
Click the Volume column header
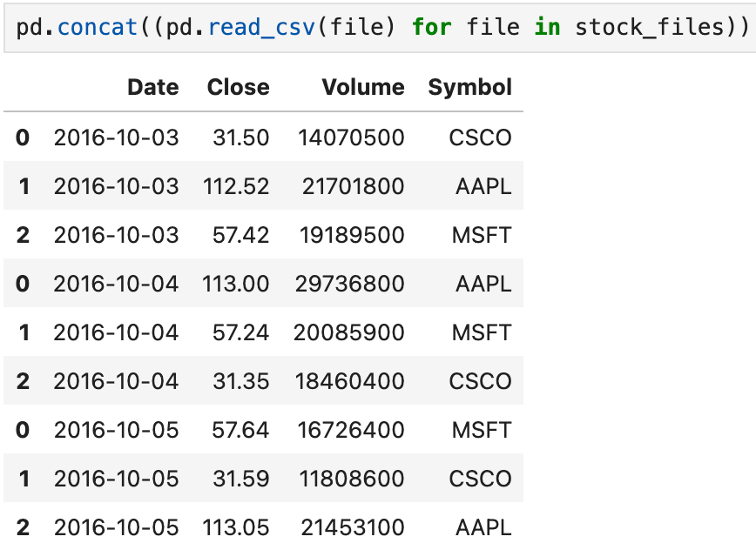pyautogui.click(x=363, y=88)
